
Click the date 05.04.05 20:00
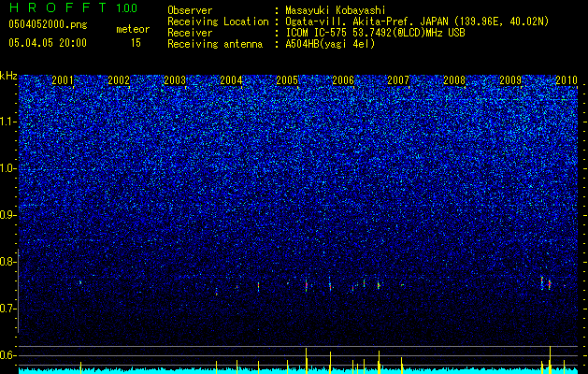pyautogui.click(x=48, y=43)
